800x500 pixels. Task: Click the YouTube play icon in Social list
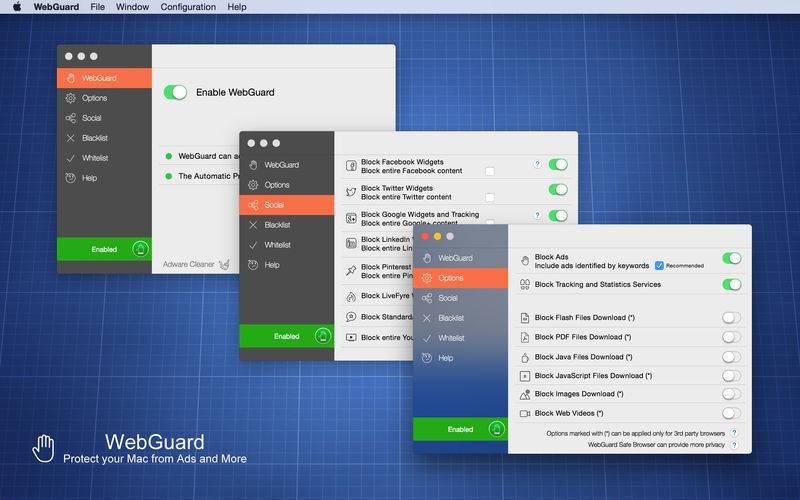351,337
